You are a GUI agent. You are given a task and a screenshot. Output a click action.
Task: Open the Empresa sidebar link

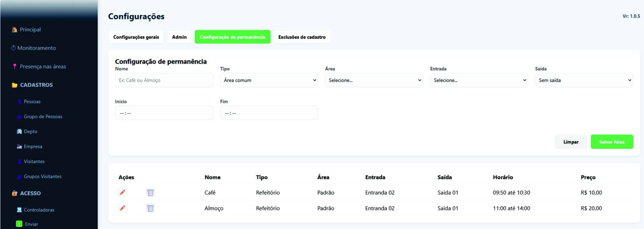(33, 146)
